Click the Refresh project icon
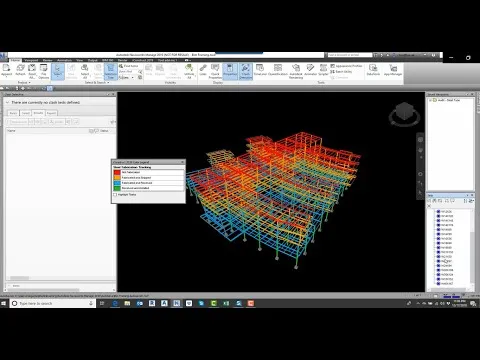 click(20, 70)
